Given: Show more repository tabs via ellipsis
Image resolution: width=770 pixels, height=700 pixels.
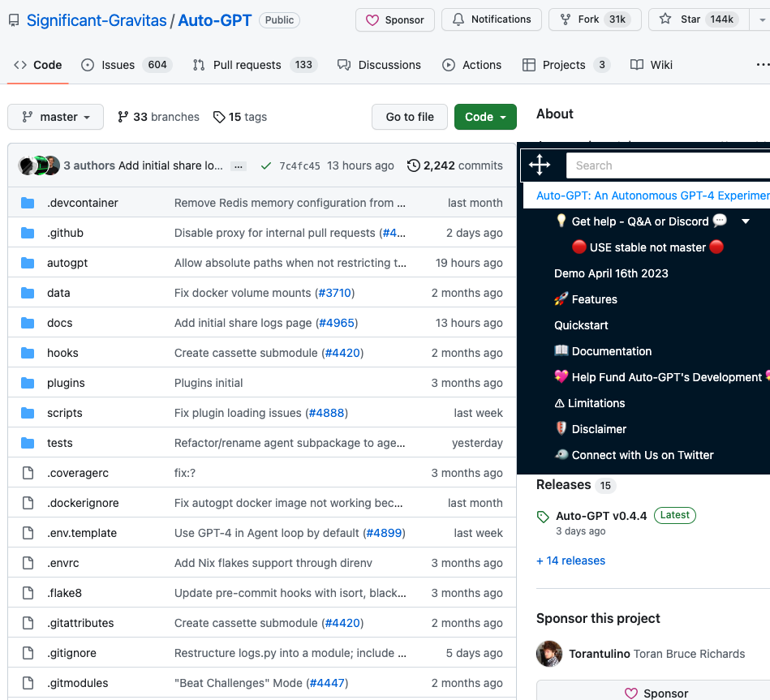Looking at the screenshot, I should [x=763, y=65].
